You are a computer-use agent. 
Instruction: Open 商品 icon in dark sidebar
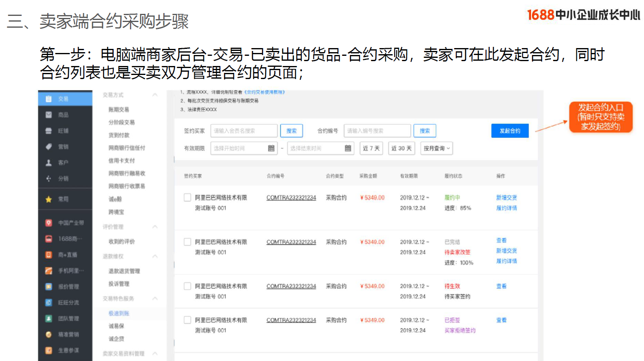coord(49,115)
